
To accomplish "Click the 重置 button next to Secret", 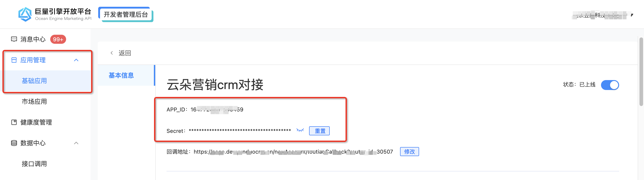I will (x=319, y=131).
